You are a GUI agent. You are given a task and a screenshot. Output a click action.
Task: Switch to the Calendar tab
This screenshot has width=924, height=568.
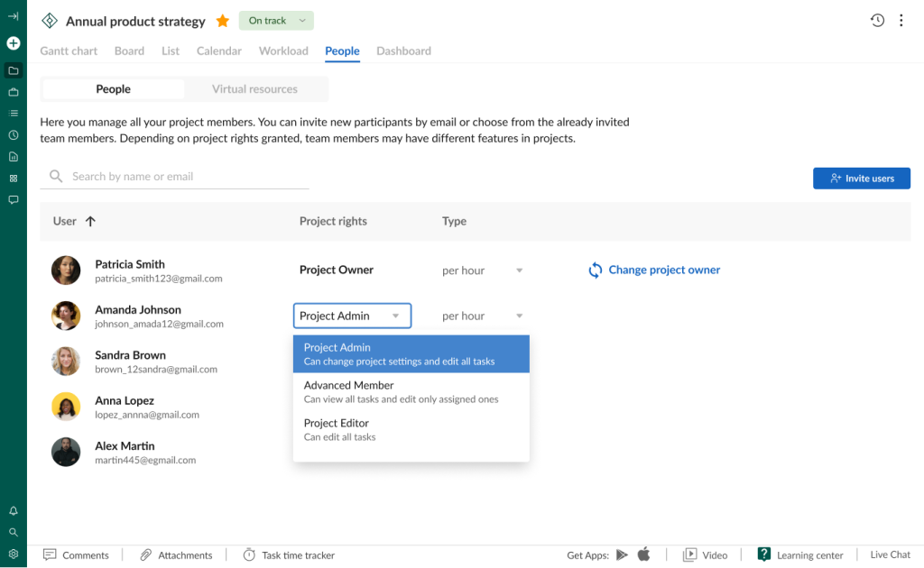click(x=219, y=51)
